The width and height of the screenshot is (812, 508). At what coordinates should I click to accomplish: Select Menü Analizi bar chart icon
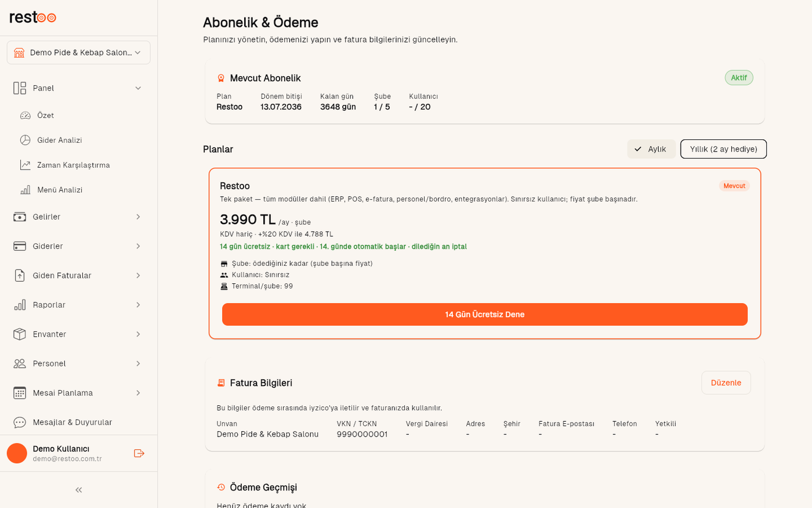(26, 190)
